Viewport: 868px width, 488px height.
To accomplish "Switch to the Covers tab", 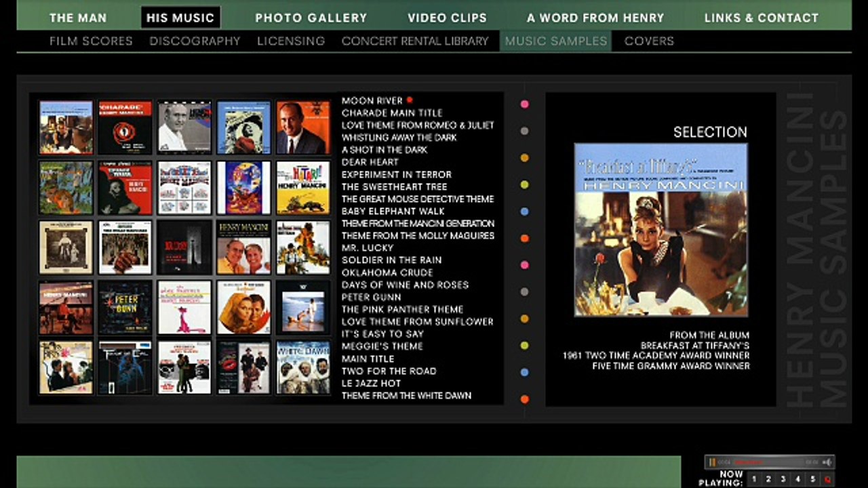I will coord(649,41).
